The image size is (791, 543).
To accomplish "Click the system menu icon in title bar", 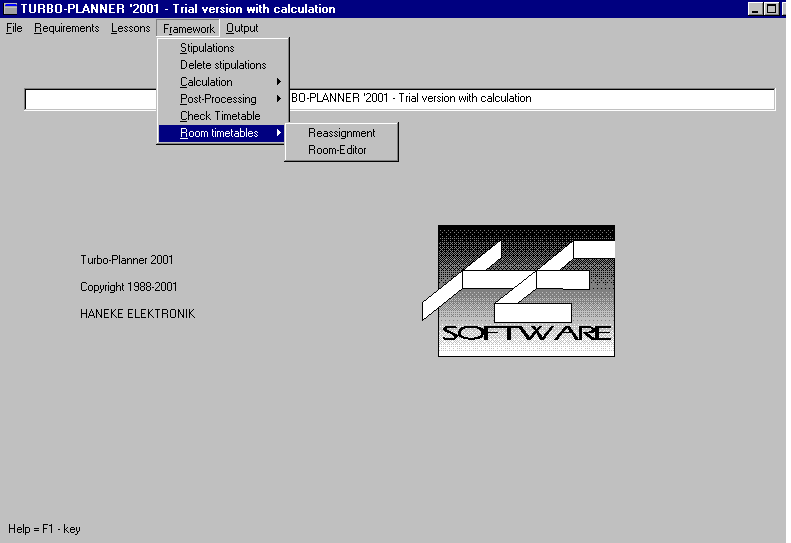I will click(x=10, y=9).
